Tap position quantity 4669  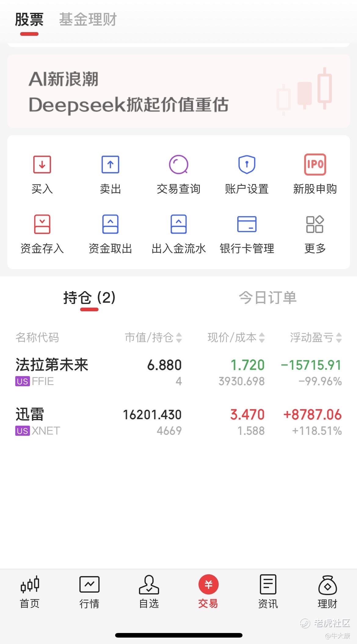169,431
